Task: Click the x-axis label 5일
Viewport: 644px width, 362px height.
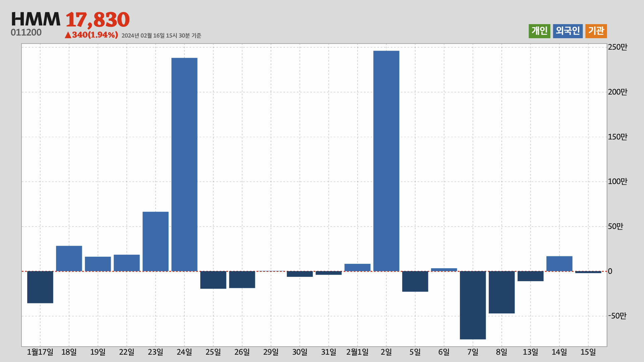Action: (x=415, y=352)
